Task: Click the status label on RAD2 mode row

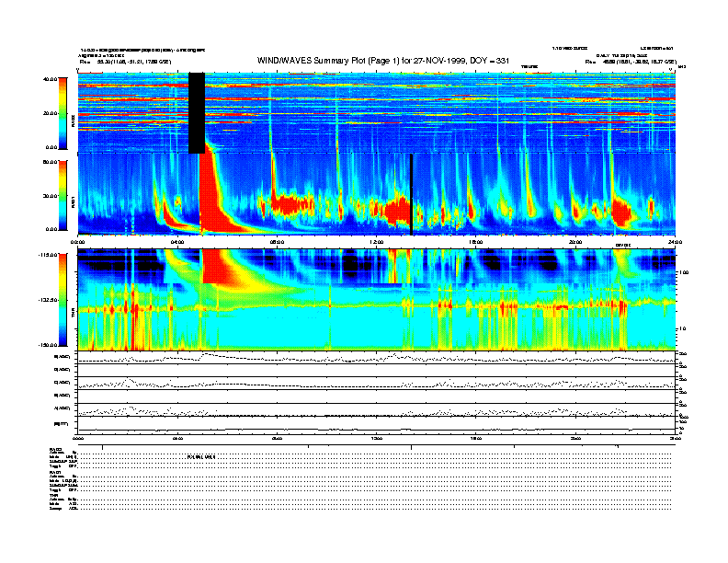Action: [201, 457]
